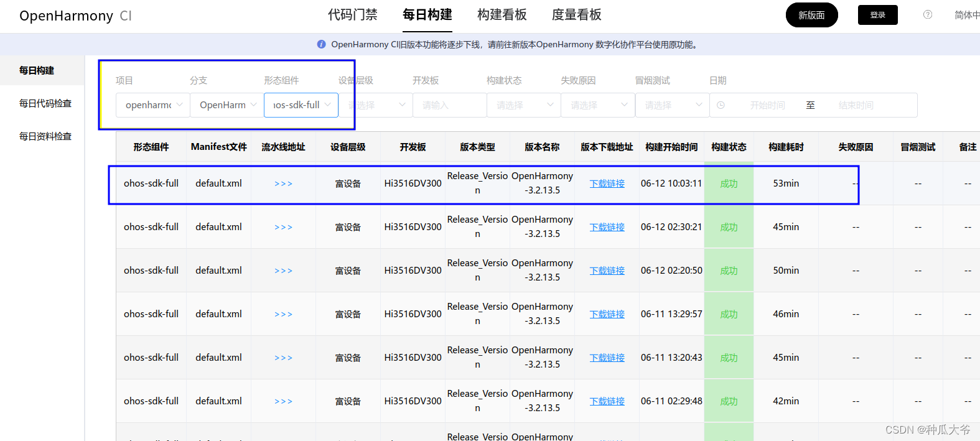Open pipeline >>> link for 06-11 13:20:43 build
The image size is (980, 441).
point(283,358)
